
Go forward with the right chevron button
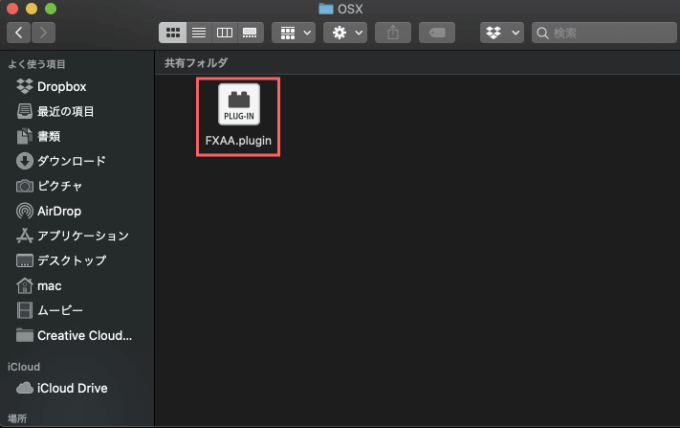43,33
